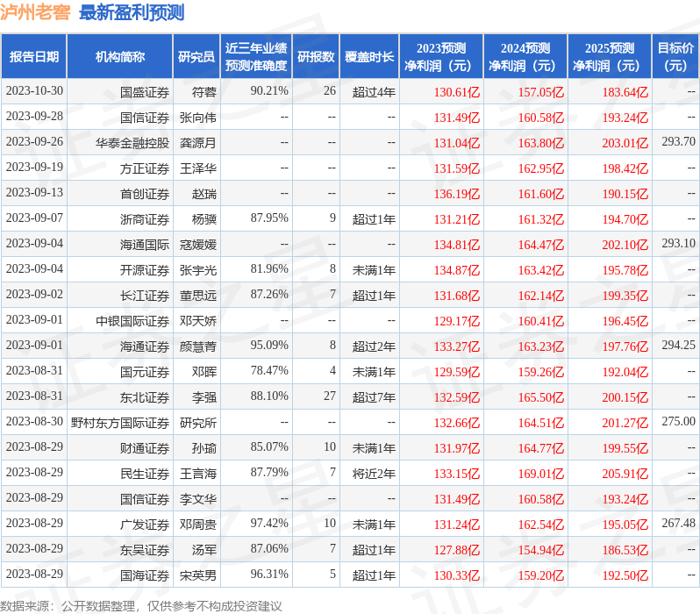Click accuracy value 87.95%
The height and width of the screenshot is (614, 700).
click(x=269, y=218)
